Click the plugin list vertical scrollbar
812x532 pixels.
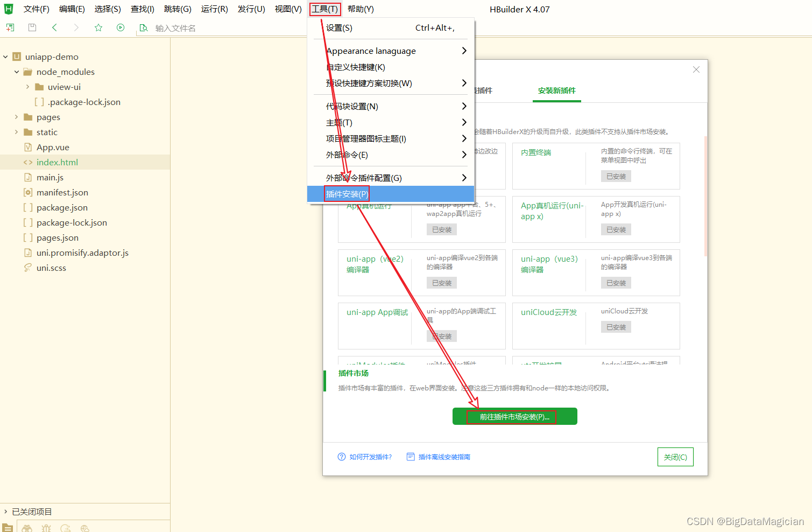(705, 197)
